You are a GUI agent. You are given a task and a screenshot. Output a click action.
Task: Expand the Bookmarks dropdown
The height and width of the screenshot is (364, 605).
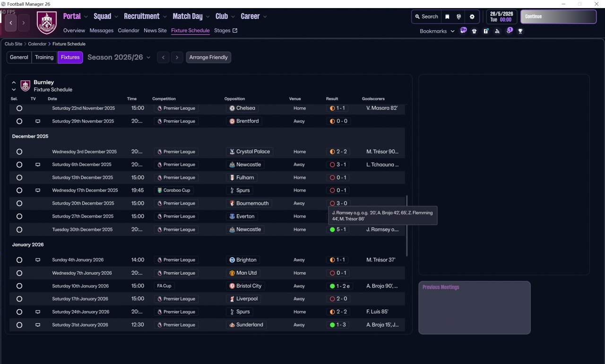437,31
